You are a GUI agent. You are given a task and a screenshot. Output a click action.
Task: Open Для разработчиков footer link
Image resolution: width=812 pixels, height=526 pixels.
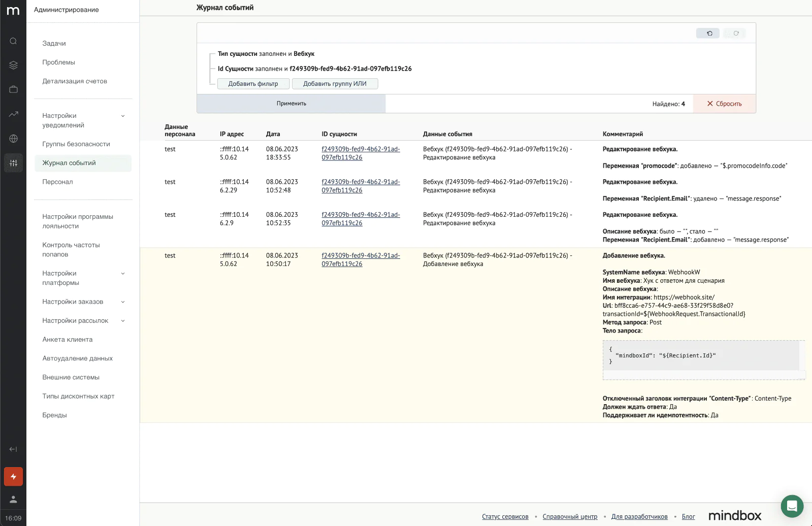tap(639, 517)
